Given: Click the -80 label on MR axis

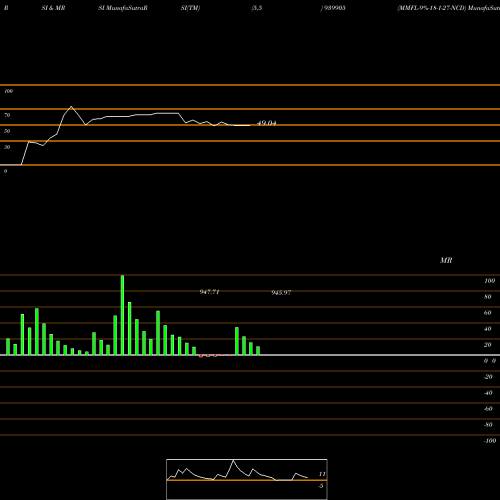Looking at the screenshot, I should click(x=488, y=425).
